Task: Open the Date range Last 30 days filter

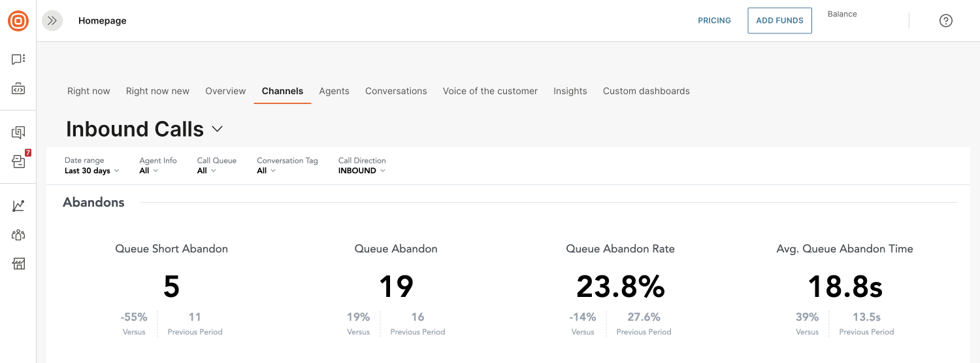Action: [x=92, y=165]
